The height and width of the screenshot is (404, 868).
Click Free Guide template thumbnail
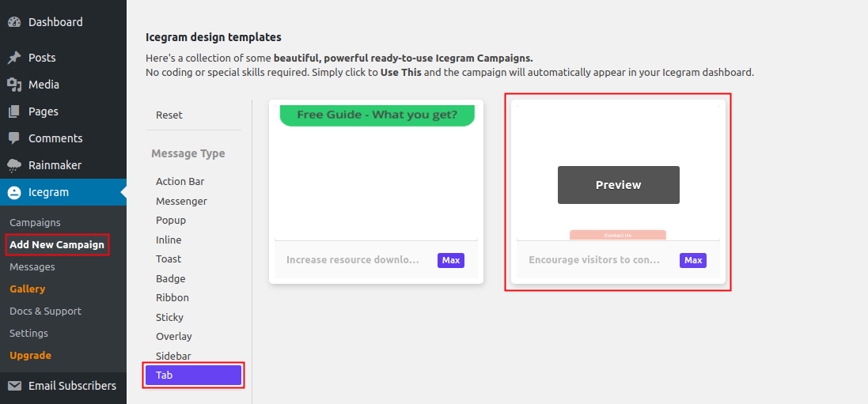(x=377, y=172)
